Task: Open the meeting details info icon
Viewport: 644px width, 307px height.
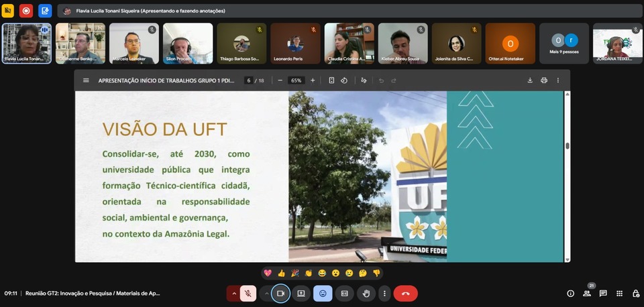Action: (x=570, y=294)
